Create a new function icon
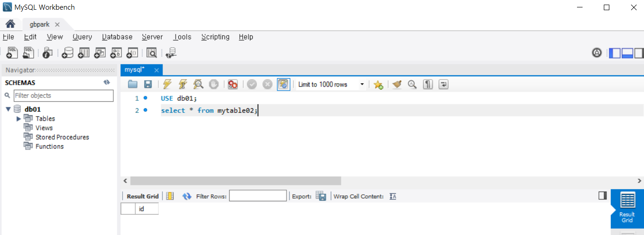The width and height of the screenshot is (644, 235). 132,53
